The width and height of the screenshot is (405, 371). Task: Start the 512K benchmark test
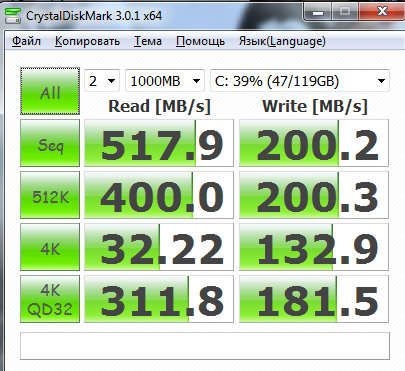50,195
